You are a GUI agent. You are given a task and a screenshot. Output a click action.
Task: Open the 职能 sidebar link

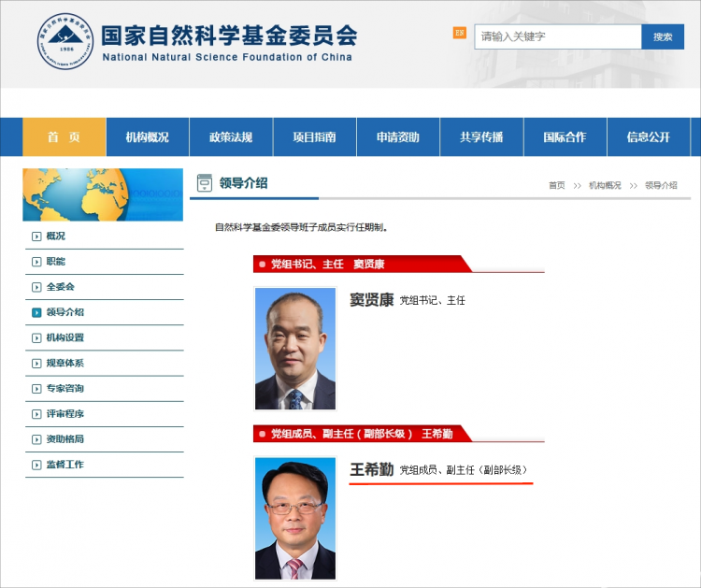click(x=55, y=262)
